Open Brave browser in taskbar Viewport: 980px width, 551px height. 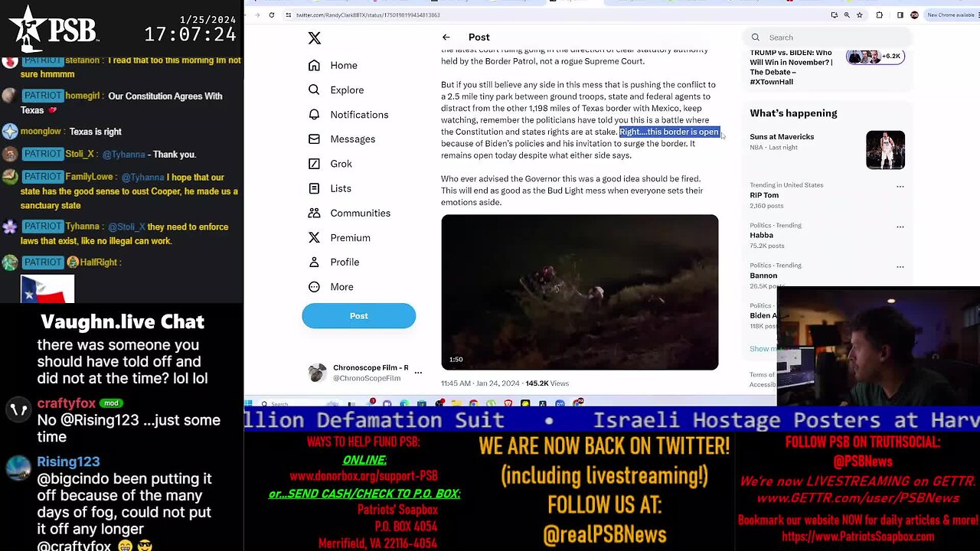pyautogui.click(x=508, y=403)
